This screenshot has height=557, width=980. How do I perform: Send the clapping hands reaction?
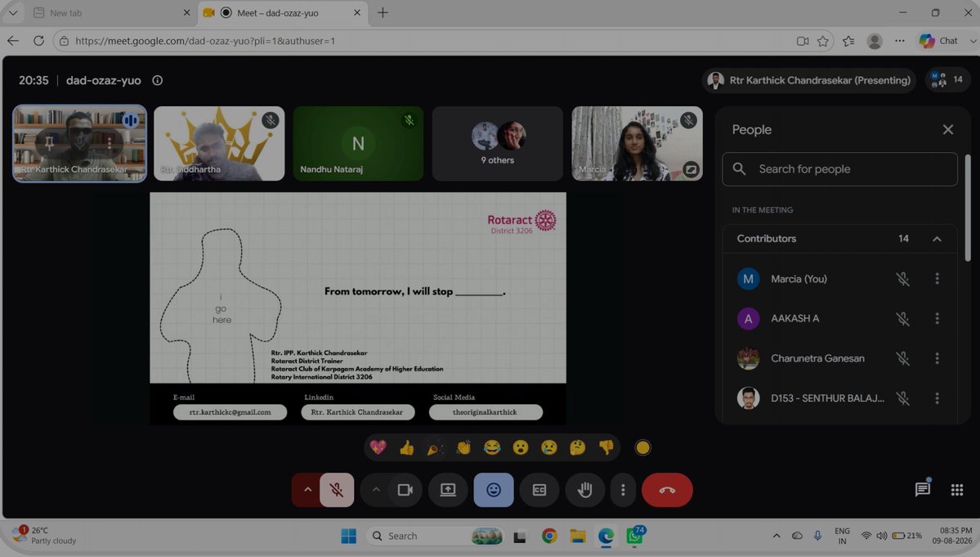(x=463, y=447)
